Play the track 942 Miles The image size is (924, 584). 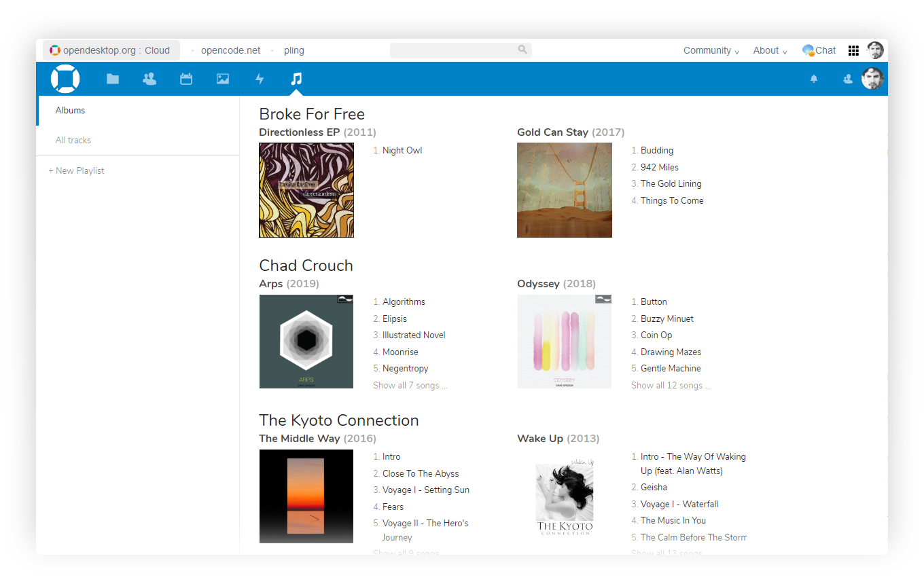click(660, 167)
